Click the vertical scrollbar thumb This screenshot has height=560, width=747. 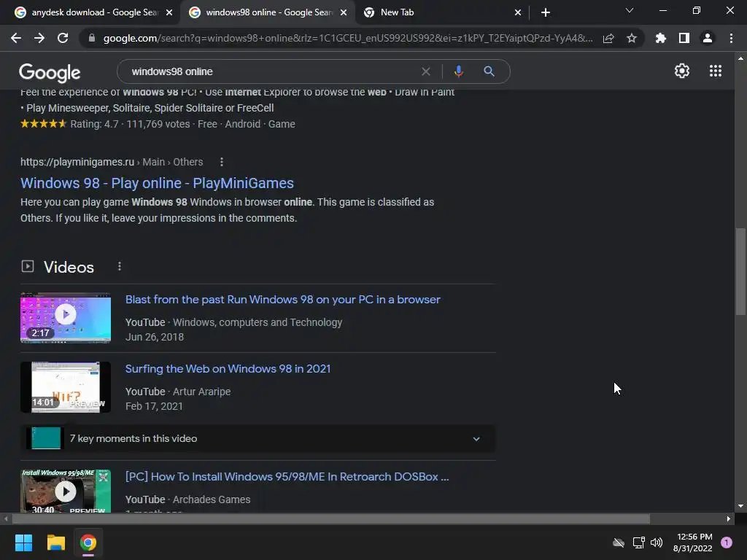coord(740,271)
